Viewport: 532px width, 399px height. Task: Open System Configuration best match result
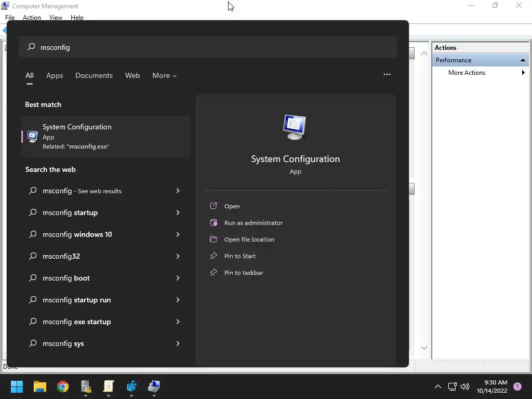(105, 137)
